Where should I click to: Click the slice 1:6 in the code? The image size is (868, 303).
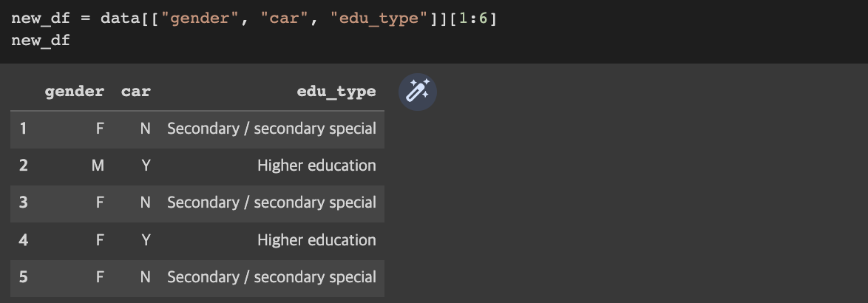coord(472,18)
